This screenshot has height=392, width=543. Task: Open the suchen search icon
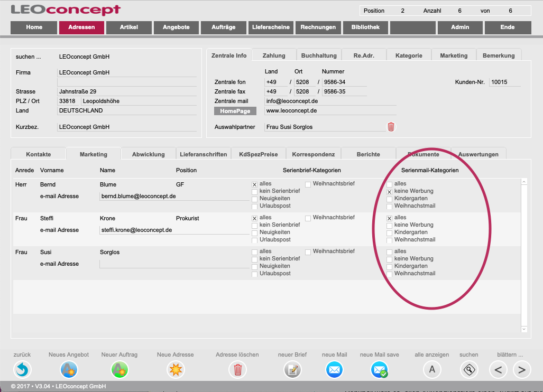469,369
